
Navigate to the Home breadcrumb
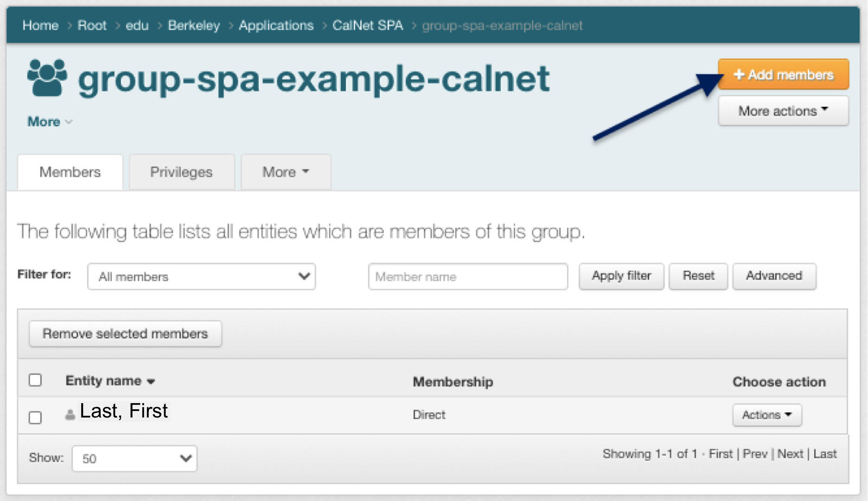41,26
